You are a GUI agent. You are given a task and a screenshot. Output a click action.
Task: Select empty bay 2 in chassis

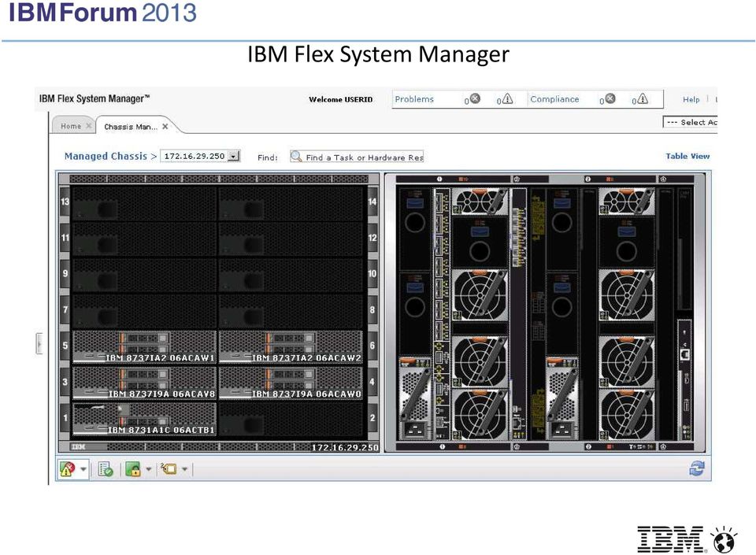point(291,419)
